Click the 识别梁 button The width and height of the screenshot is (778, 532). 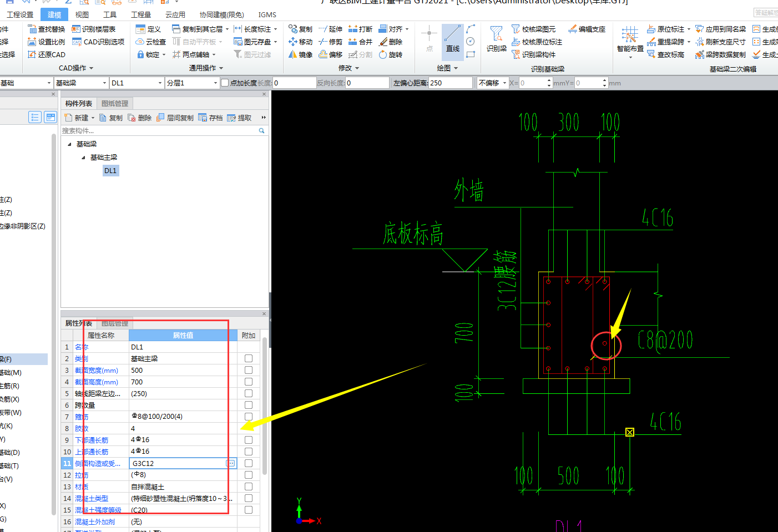point(497,40)
